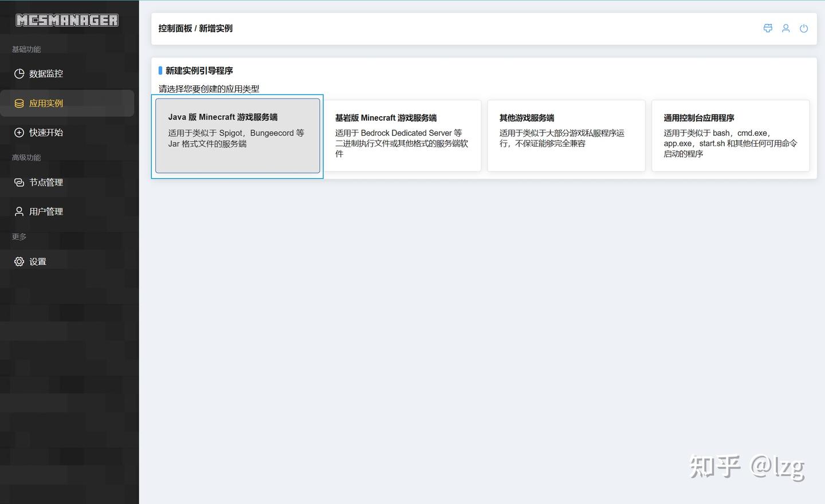Open the user profile icon at top right

(785, 28)
